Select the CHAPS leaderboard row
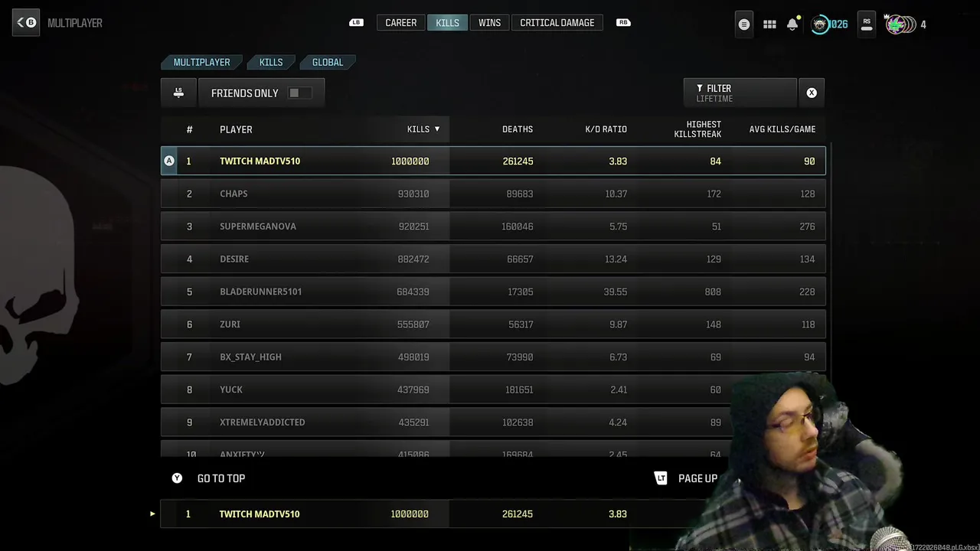The image size is (980, 551). [x=493, y=194]
